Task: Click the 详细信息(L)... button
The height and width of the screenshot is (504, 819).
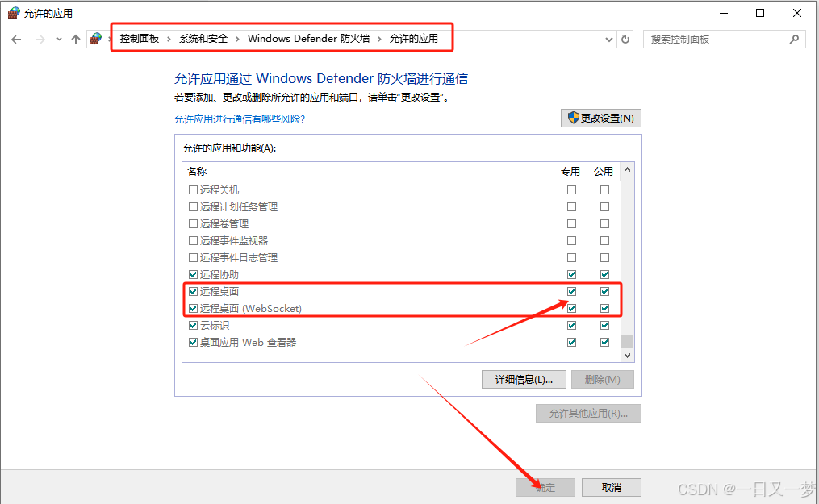Action: click(x=524, y=379)
